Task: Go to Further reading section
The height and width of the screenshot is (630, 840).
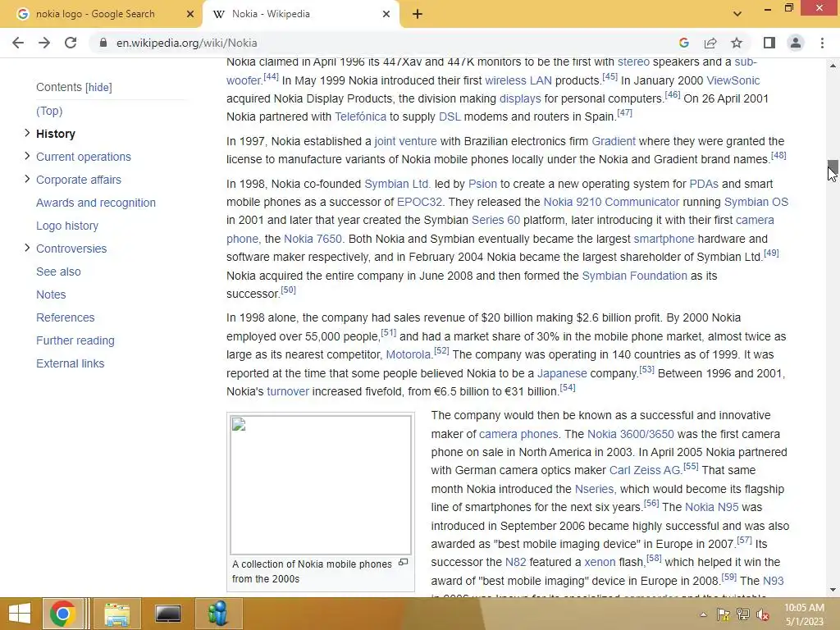Action: 75,340
